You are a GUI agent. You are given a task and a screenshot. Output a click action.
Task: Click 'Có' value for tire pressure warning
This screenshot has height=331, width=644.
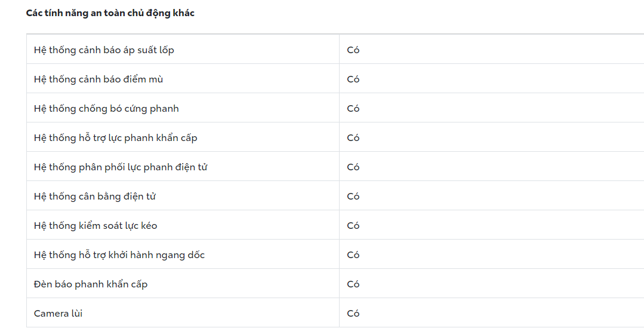353,50
